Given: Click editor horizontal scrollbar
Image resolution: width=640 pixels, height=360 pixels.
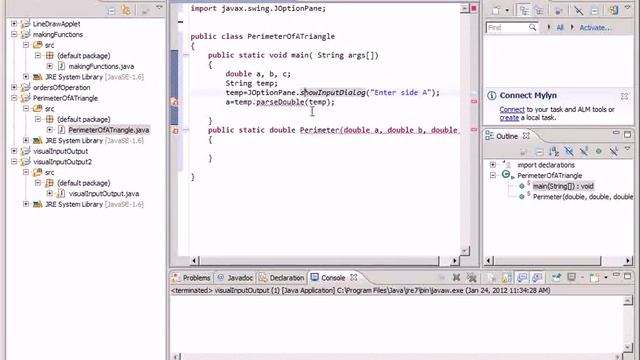Looking at the screenshot, I should pyautogui.click(x=318, y=260).
